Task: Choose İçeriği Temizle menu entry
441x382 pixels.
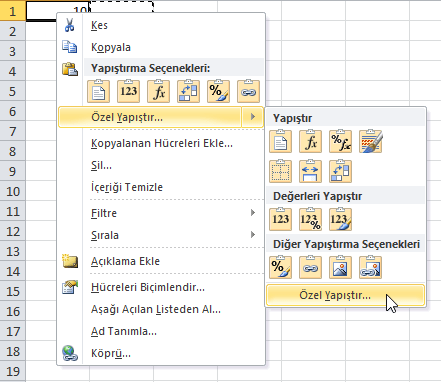Action: 161,187
